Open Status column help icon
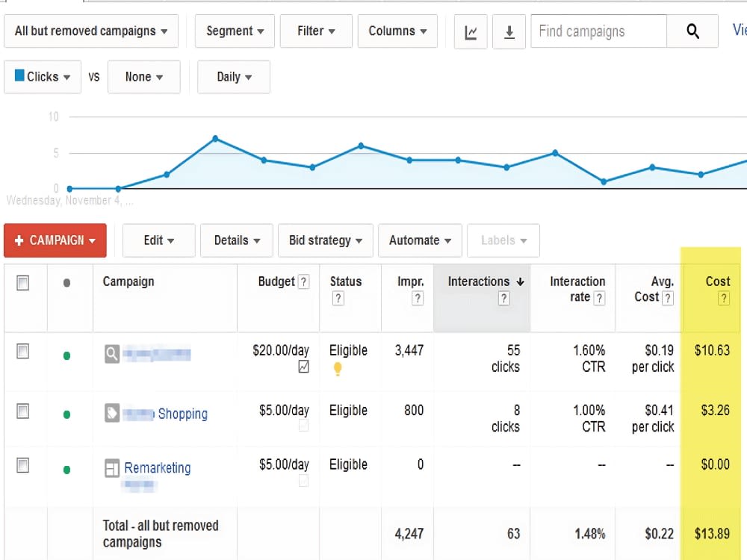This screenshot has width=747, height=560. coord(338,299)
